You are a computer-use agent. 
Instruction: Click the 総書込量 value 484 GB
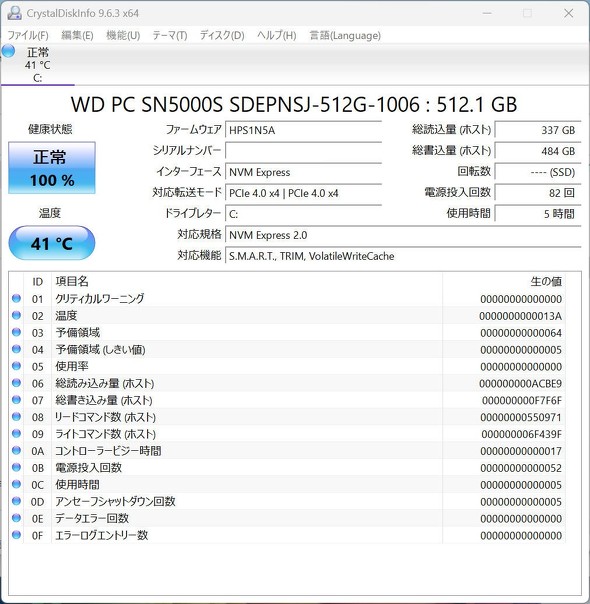coord(538,151)
